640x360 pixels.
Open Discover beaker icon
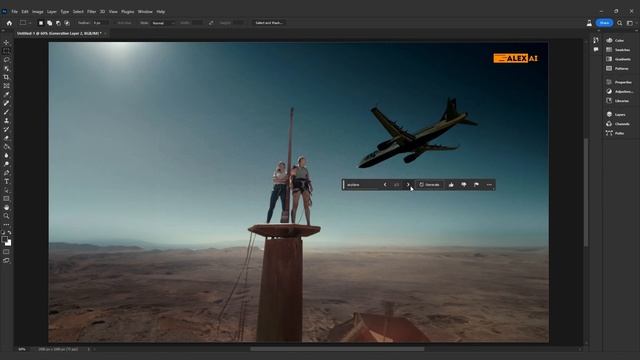click(x=589, y=23)
